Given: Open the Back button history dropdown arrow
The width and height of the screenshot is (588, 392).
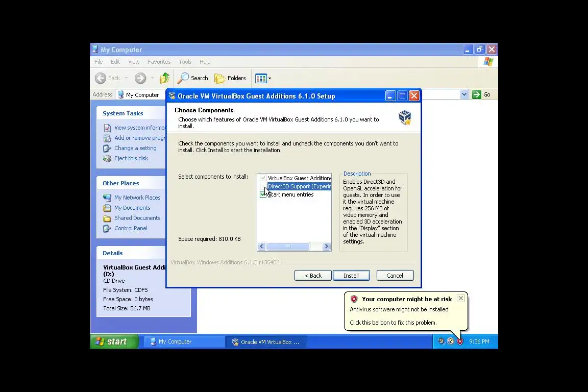Looking at the screenshot, I should (x=127, y=78).
